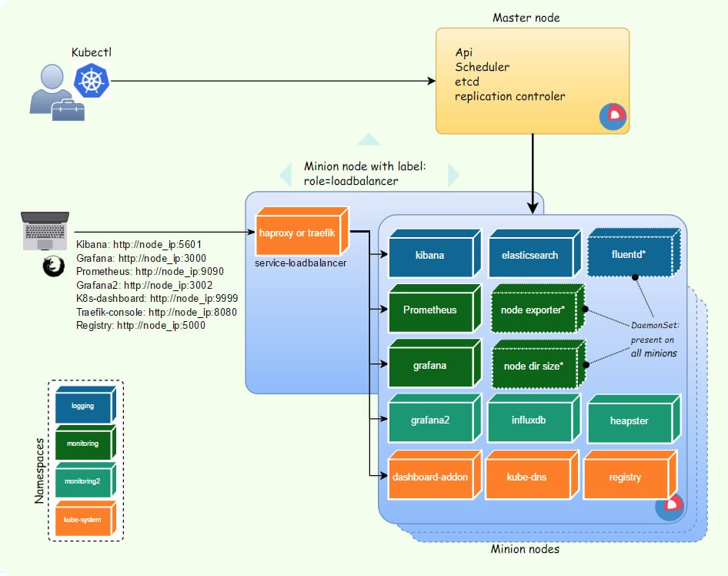Click the Firefox browser icon below laptop

53,266
